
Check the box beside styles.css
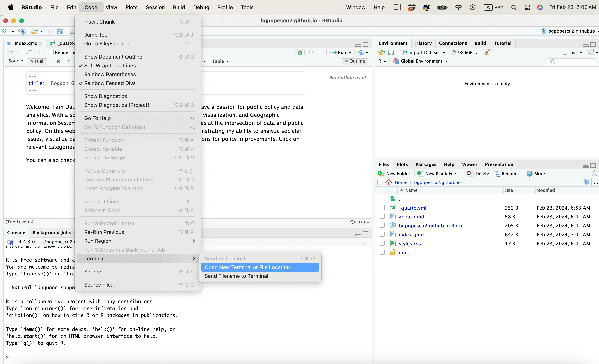point(382,243)
